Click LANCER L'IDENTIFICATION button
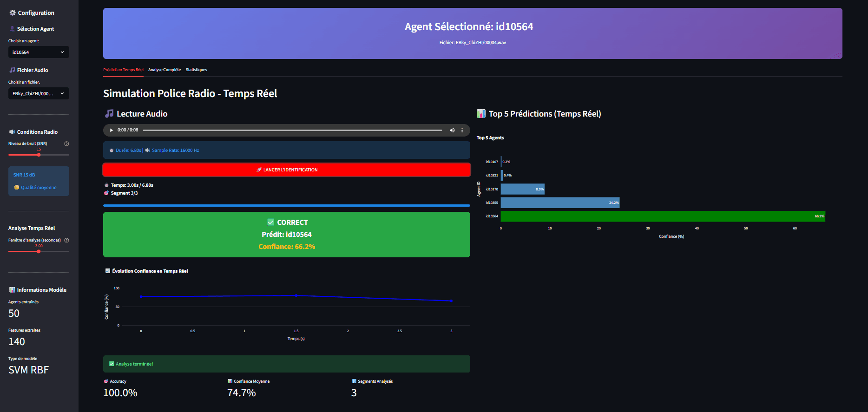Screen dimensions: 868x412 click(287, 170)
